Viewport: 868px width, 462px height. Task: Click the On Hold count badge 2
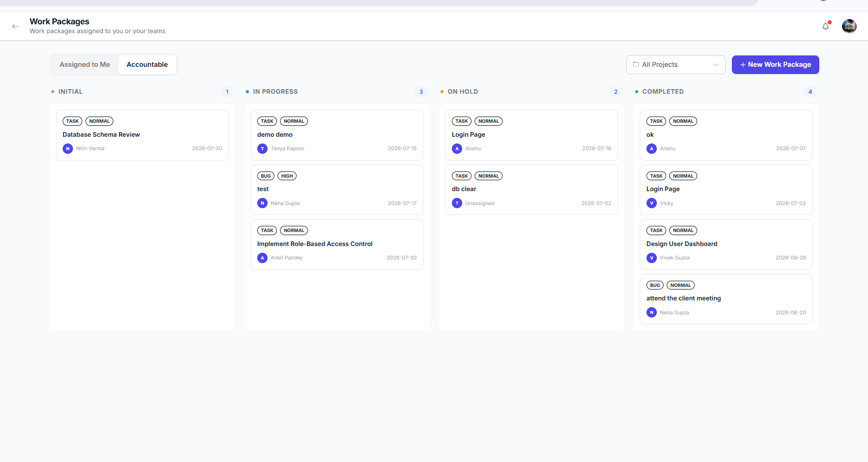(x=615, y=92)
